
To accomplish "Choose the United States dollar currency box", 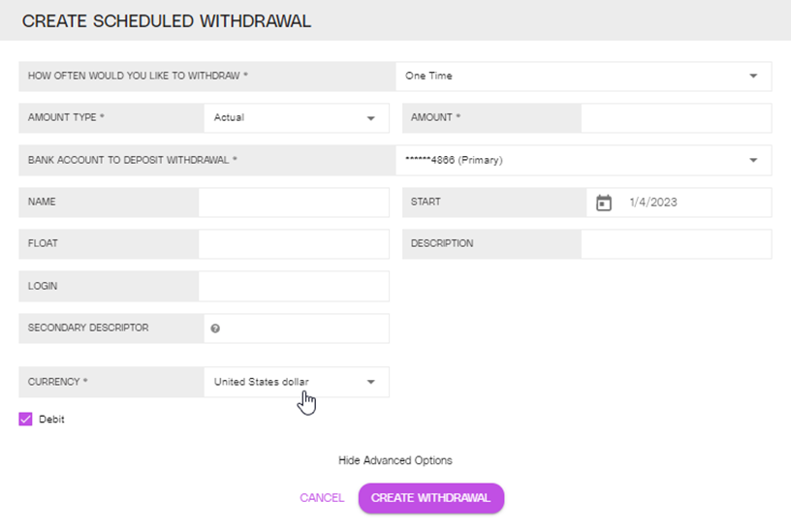I will point(296,382).
